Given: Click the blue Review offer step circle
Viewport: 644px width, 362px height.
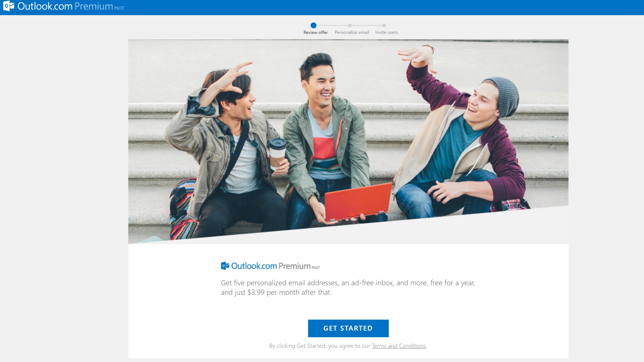Looking at the screenshot, I should point(314,25).
